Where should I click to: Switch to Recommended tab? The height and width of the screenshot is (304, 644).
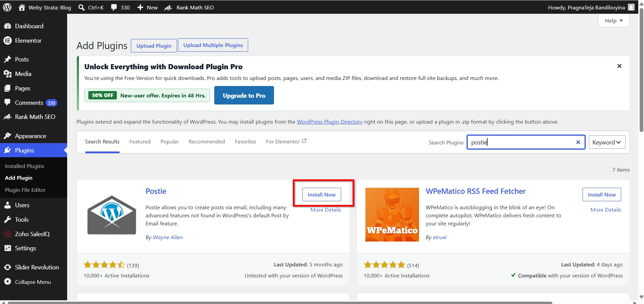click(207, 142)
